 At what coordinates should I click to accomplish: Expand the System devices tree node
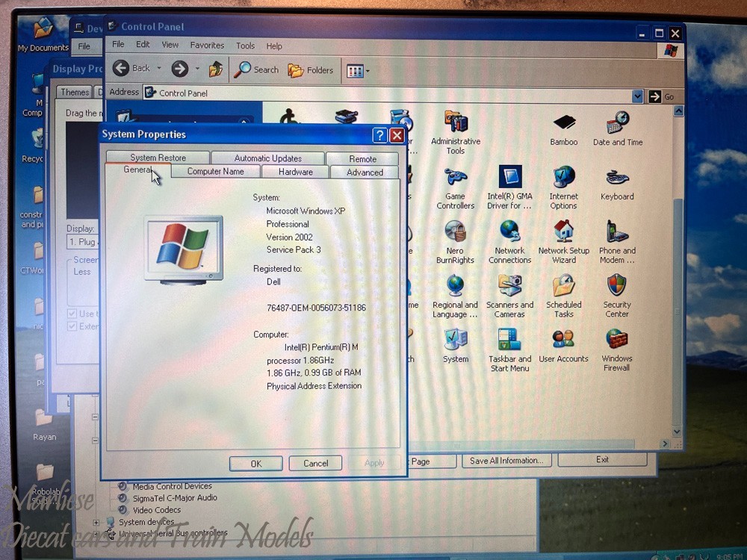(96, 523)
